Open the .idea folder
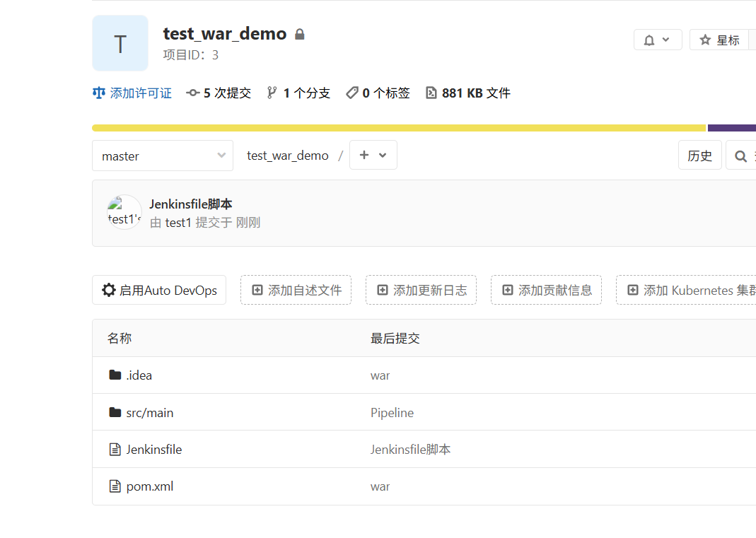Image resolution: width=756 pixels, height=538 pixels. [x=139, y=375]
